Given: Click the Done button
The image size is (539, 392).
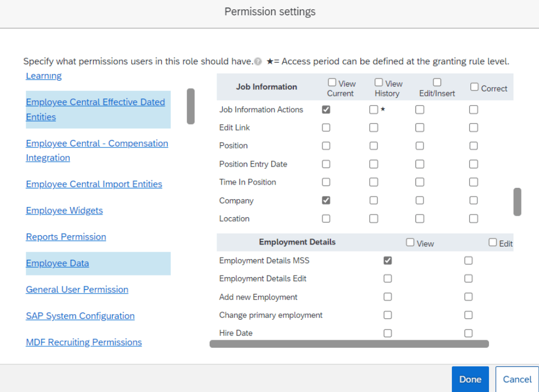Looking at the screenshot, I should tap(470, 379).
